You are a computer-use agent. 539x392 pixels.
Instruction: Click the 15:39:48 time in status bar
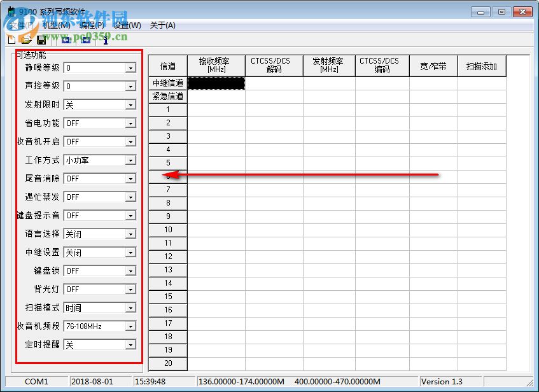150,382
